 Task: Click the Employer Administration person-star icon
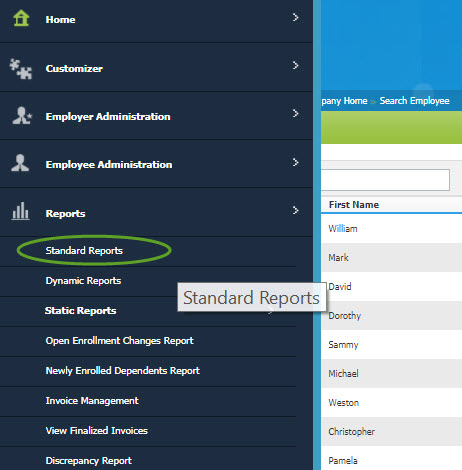tap(22, 115)
